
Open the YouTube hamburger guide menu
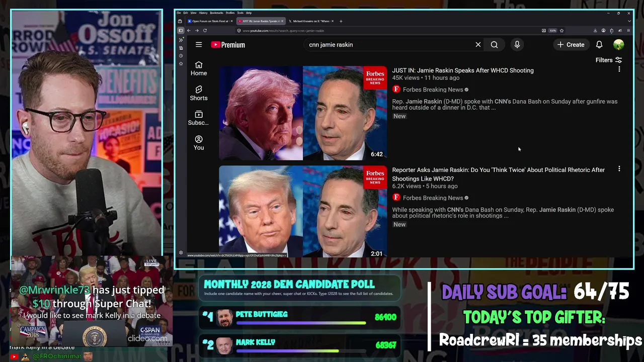(x=199, y=45)
